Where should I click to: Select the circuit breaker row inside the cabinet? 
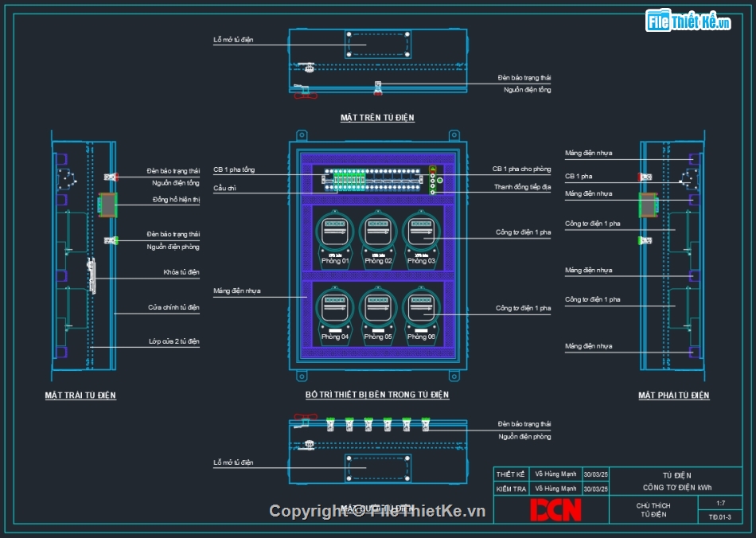[372, 180]
